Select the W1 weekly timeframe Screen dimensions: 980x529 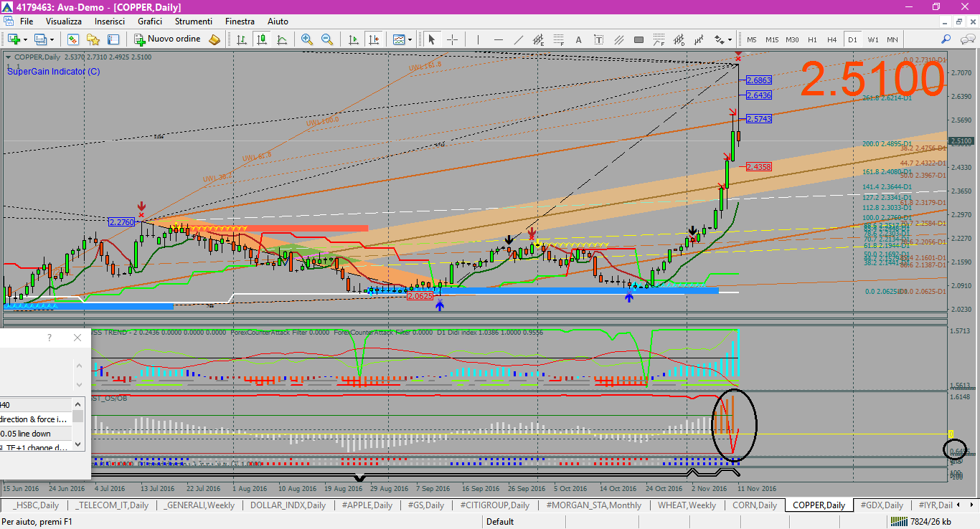(872, 39)
